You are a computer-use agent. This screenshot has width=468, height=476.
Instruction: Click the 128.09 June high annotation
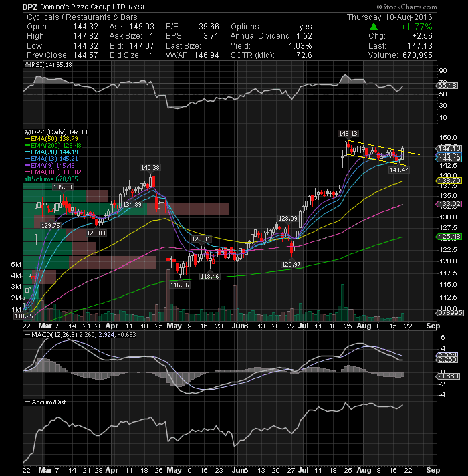pos(288,219)
